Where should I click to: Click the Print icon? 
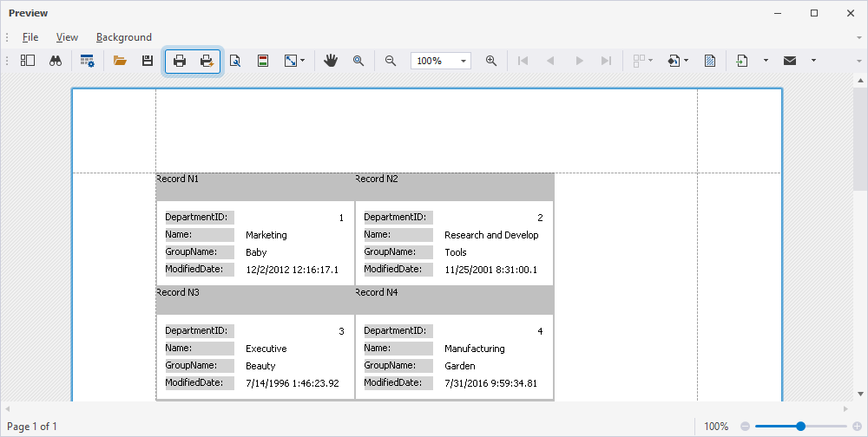[180, 61]
